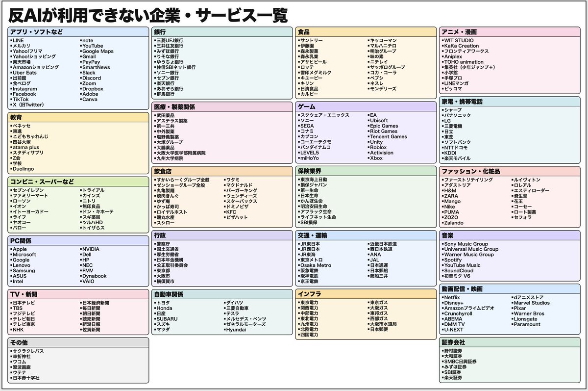Viewport: 588px width, 391px height.
Task: Select the "カルビー" entry
Action: (x=309, y=94)
